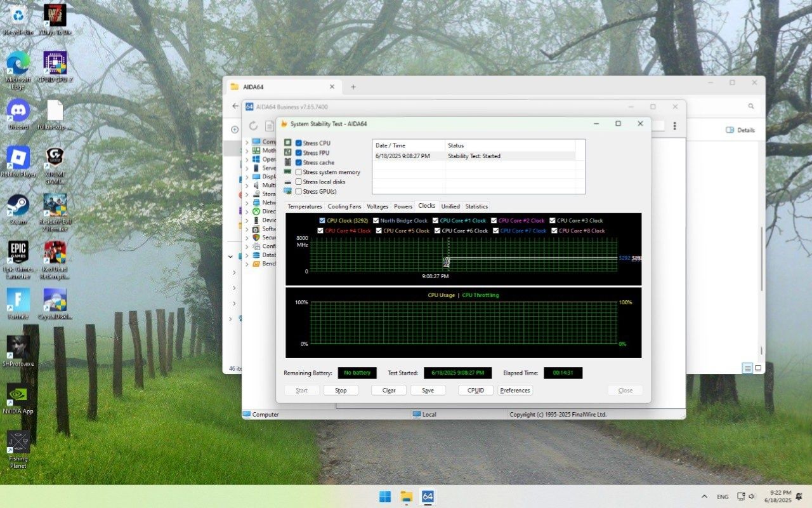Viewport: 812px width, 508px height.
Task: Open the kebab menu in AIDA64 toolbar
Action: point(674,126)
